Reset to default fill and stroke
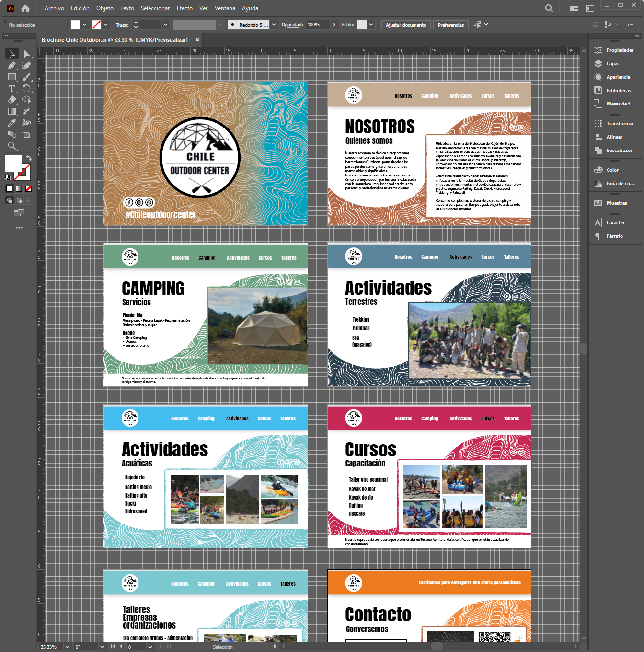 [8, 177]
